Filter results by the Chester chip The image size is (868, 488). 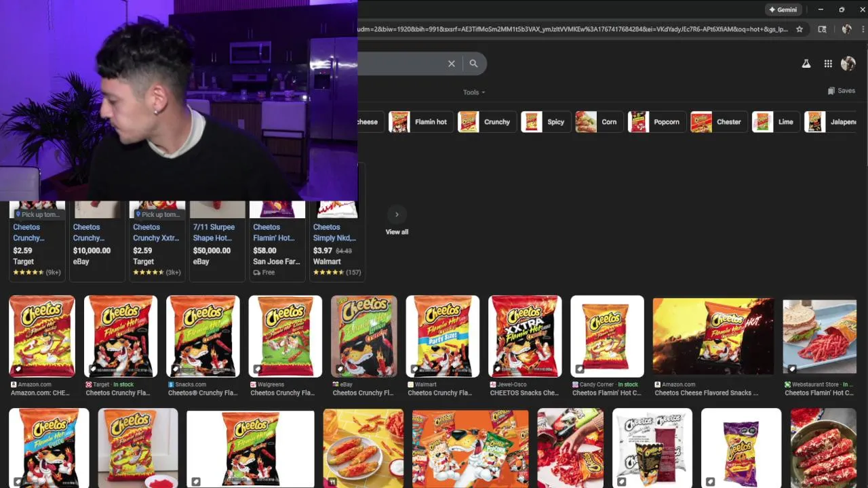tap(717, 122)
